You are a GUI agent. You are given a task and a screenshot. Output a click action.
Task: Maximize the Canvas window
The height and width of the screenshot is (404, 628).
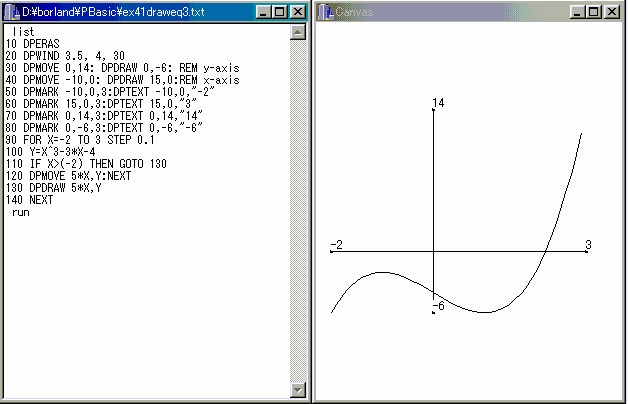(594, 12)
